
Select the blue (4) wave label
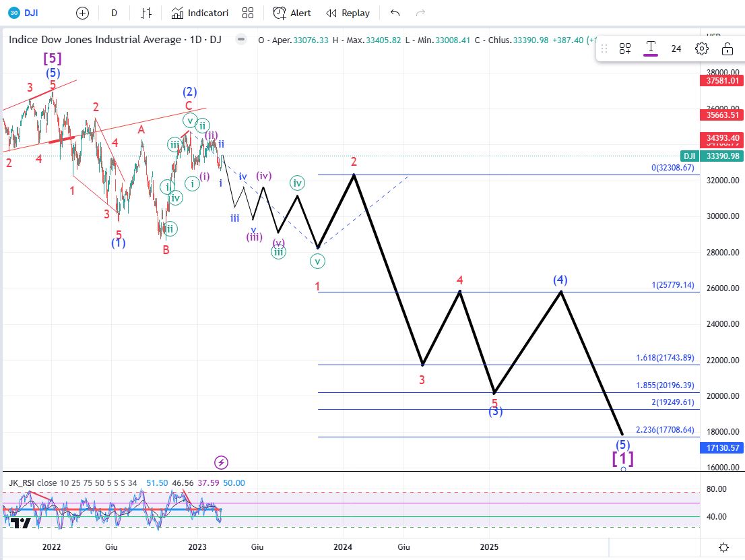pos(560,280)
